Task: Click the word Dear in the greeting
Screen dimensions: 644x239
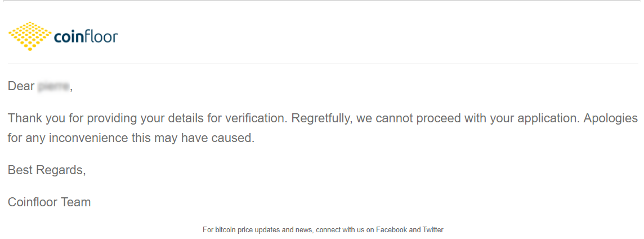Action: click(21, 87)
